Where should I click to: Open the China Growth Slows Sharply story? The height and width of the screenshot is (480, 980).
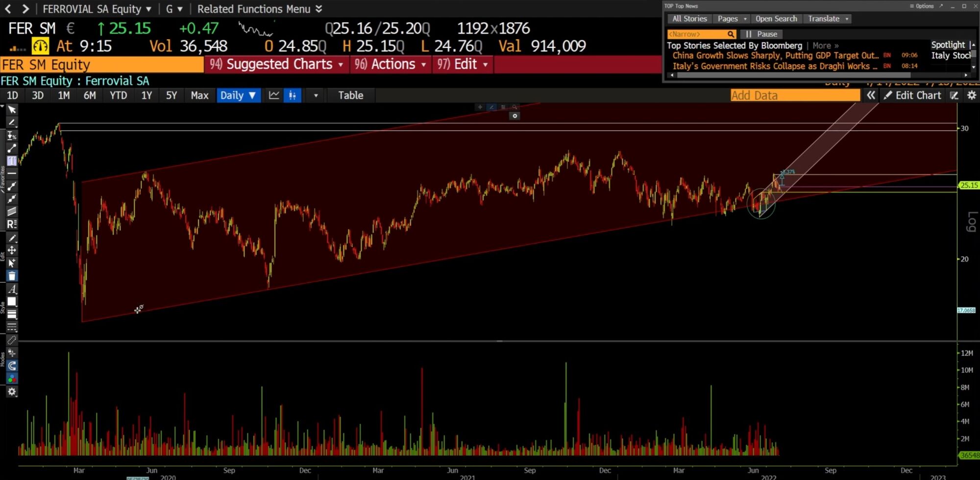tap(775, 55)
